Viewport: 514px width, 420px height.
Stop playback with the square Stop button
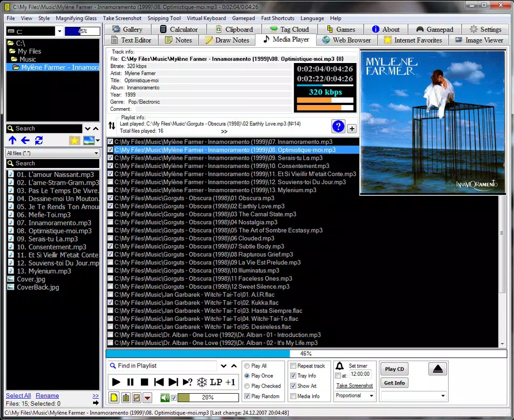pyautogui.click(x=144, y=382)
